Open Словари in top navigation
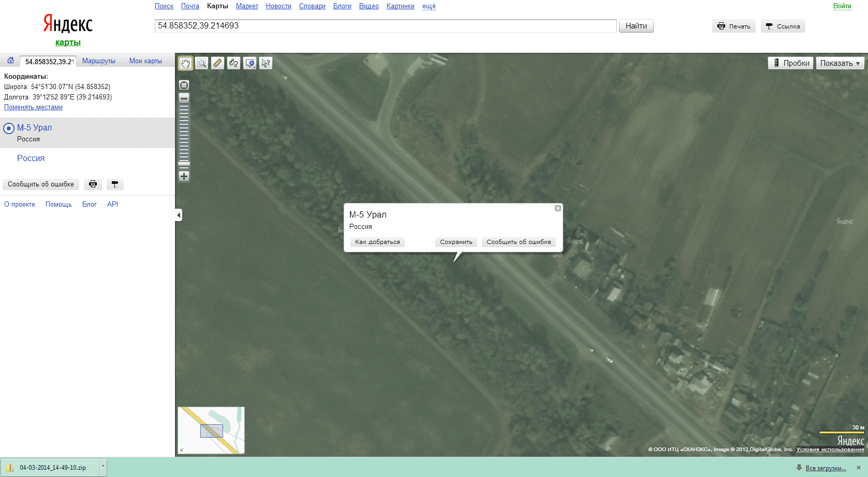The height and width of the screenshot is (477, 868). [x=312, y=6]
